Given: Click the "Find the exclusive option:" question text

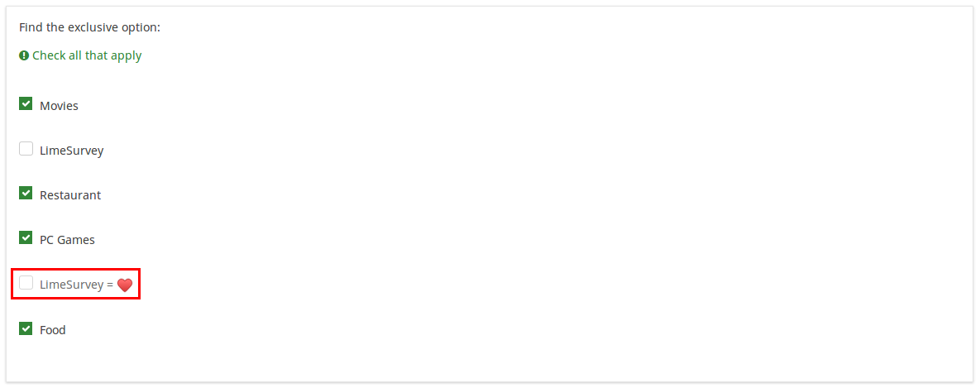Looking at the screenshot, I should click(89, 27).
